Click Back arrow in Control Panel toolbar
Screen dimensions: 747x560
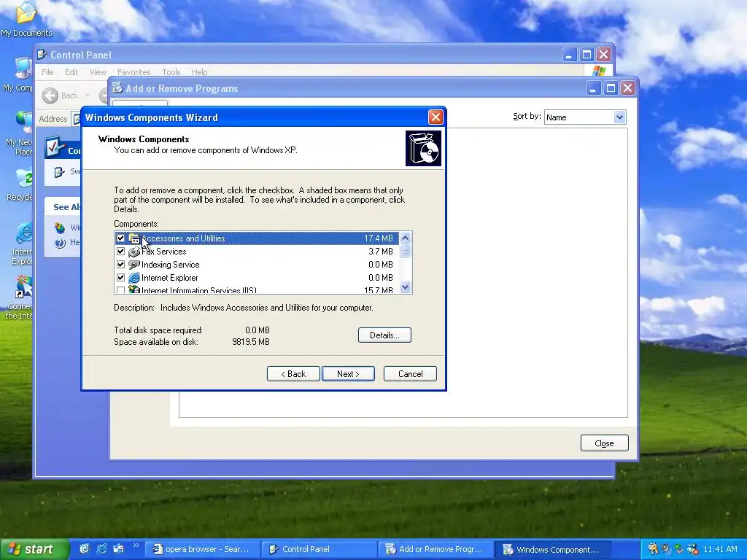pos(50,96)
